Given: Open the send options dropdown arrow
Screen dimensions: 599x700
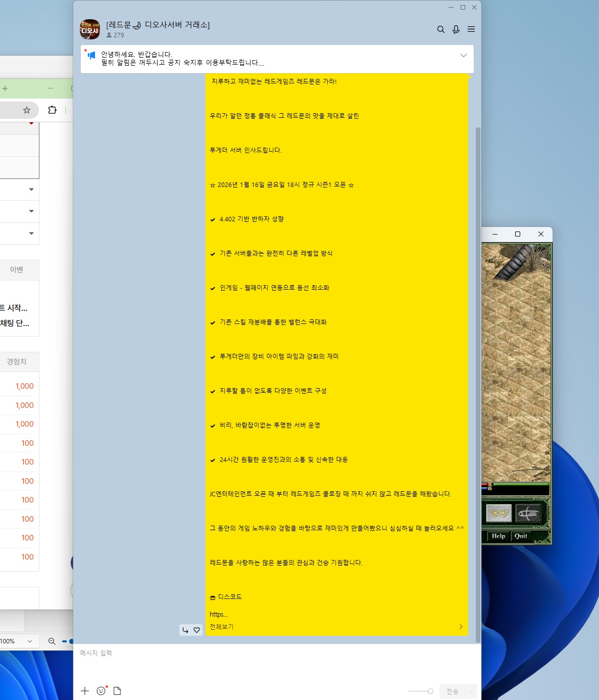Looking at the screenshot, I should (x=471, y=691).
